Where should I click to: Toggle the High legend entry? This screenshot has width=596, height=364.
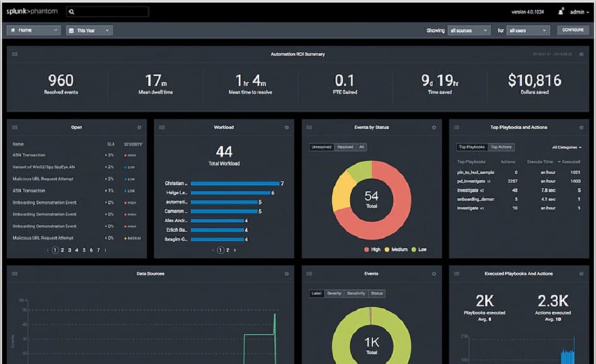click(372, 250)
